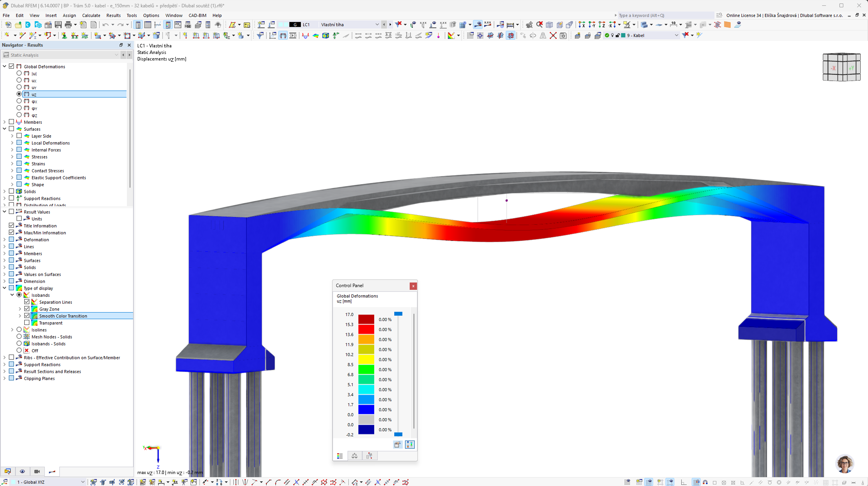Viewport: 868px width, 486px height.
Task: Open the Options menu
Action: (x=151, y=15)
